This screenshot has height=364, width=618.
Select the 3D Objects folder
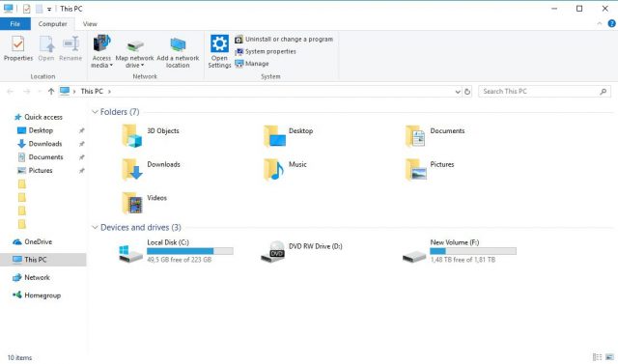[x=151, y=135]
